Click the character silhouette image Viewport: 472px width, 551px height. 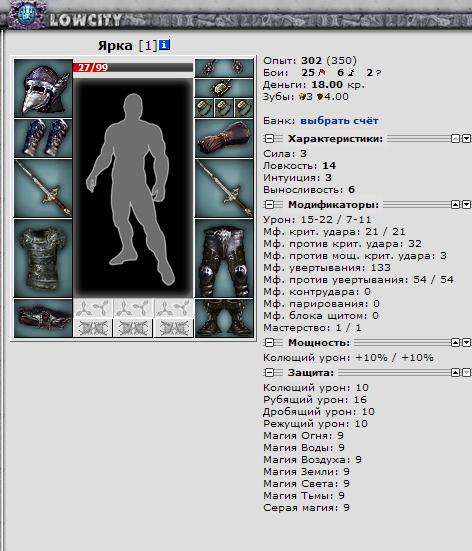pos(133,188)
